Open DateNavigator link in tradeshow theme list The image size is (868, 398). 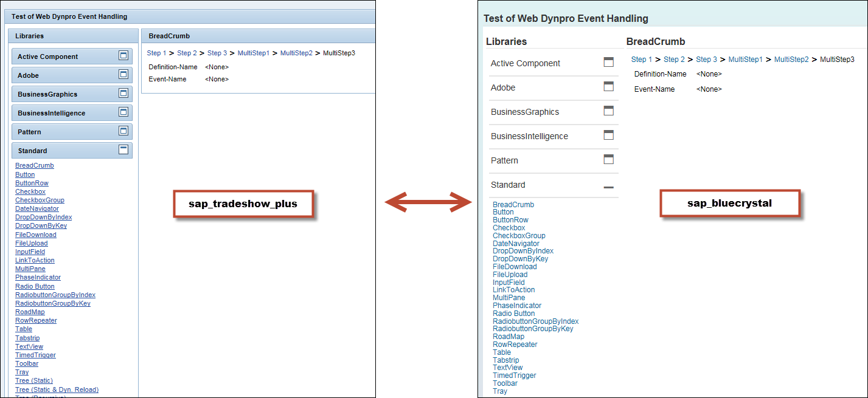(37, 208)
